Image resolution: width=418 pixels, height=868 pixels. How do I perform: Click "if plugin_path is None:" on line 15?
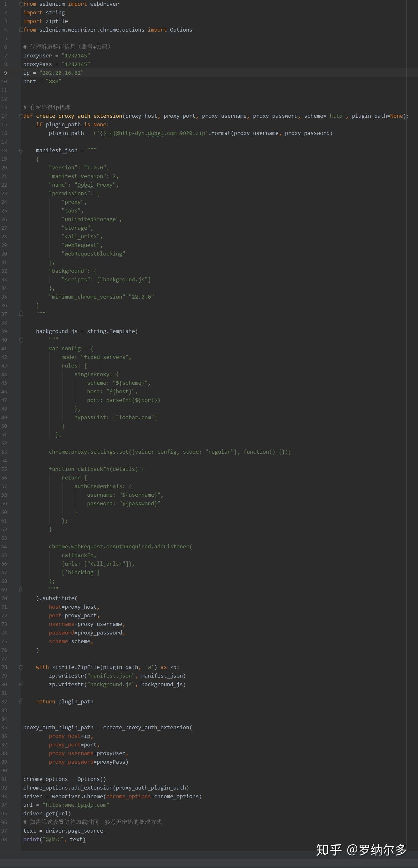pyautogui.click(x=72, y=125)
